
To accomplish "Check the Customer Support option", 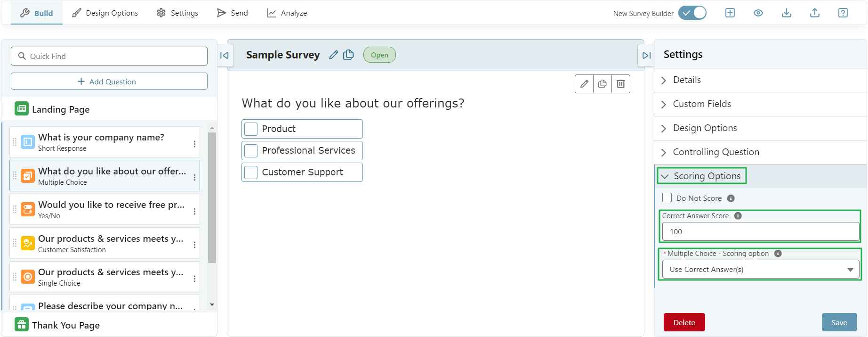I will point(251,173).
